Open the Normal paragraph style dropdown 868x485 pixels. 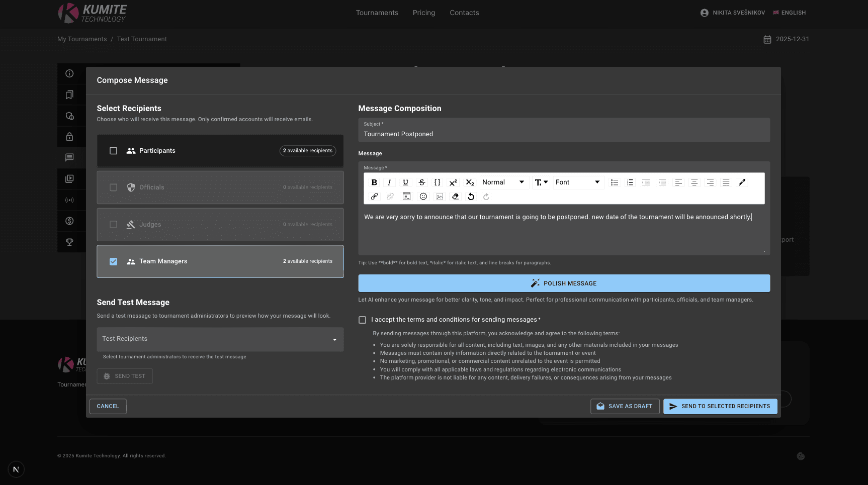(x=503, y=182)
